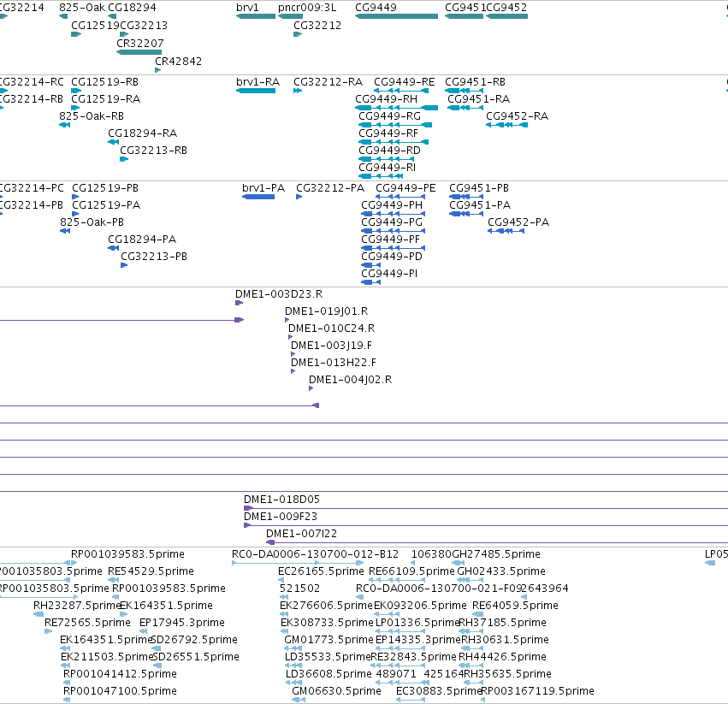Image resolution: width=728 pixels, height=704 pixels.
Task: Open BAC clone DME1-018D05
Action: 486,508
